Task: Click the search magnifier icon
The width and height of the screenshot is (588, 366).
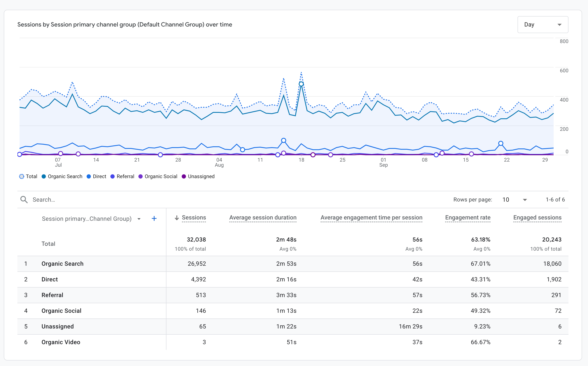Action: pos(24,200)
